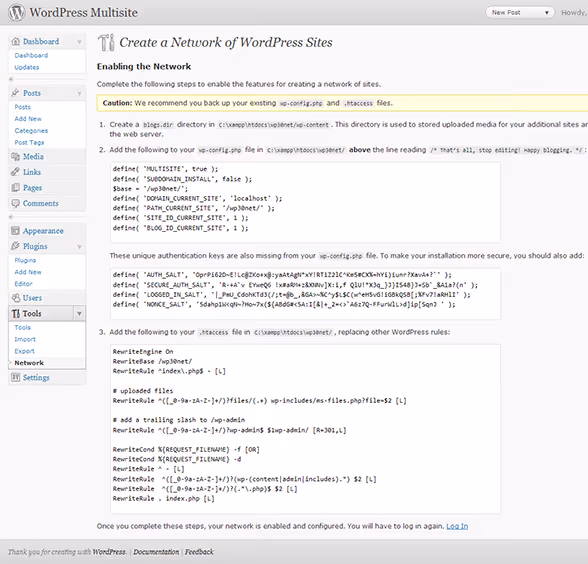This screenshot has height=564, width=588.
Task: Open the Posts submenu link
Action: [22, 107]
